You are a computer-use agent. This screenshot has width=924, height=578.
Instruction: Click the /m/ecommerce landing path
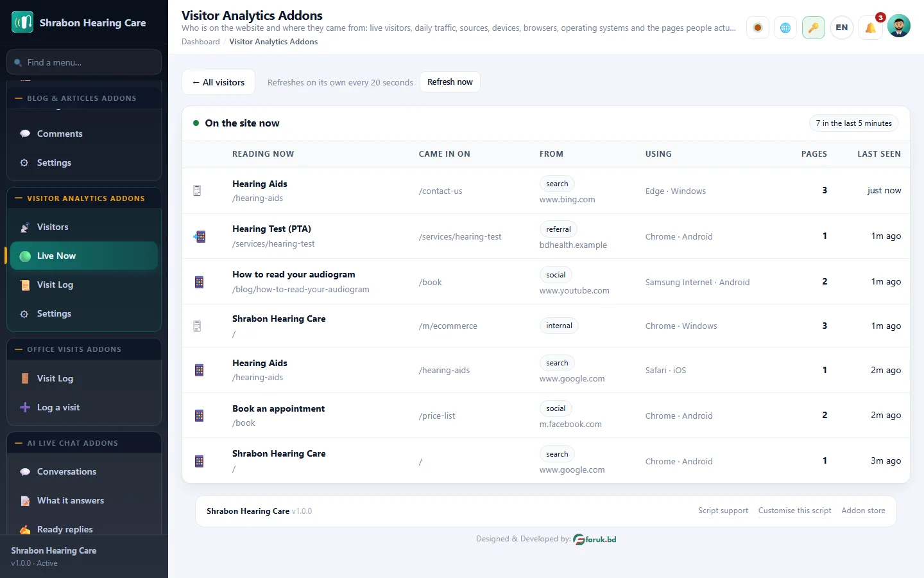click(448, 326)
